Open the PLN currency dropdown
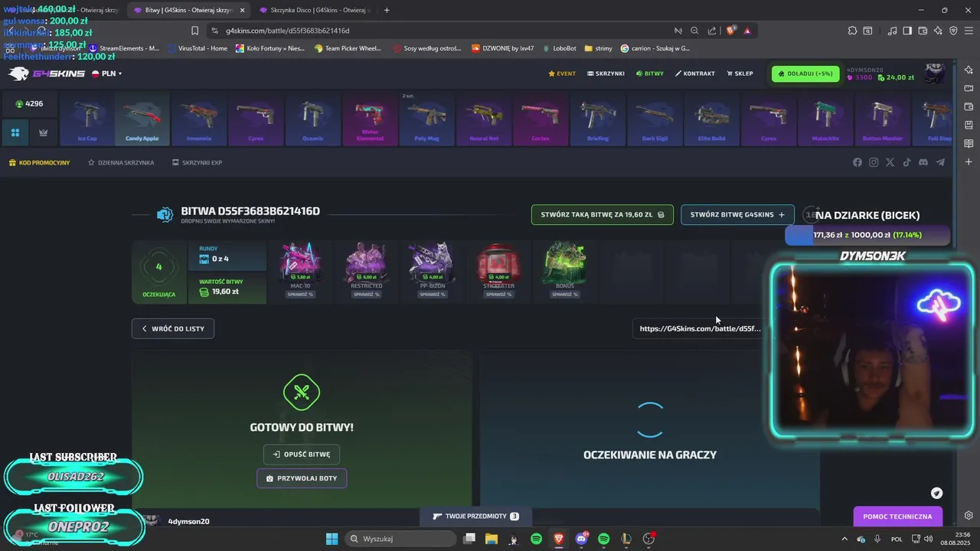This screenshot has height=551, width=980. (107, 73)
